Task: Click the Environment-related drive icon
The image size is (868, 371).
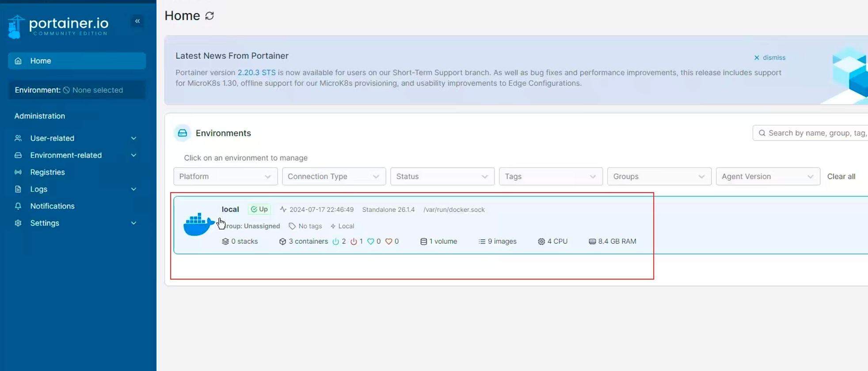Action: pos(18,155)
